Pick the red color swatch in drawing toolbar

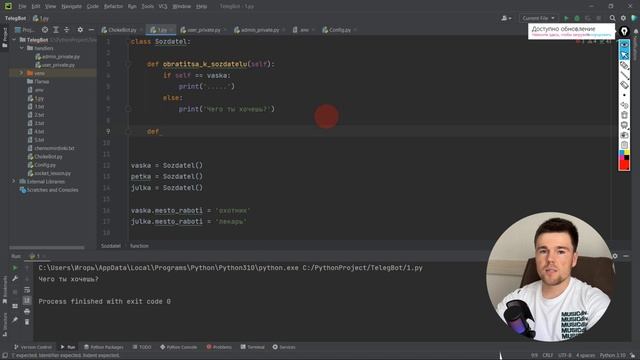tap(624, 165)
